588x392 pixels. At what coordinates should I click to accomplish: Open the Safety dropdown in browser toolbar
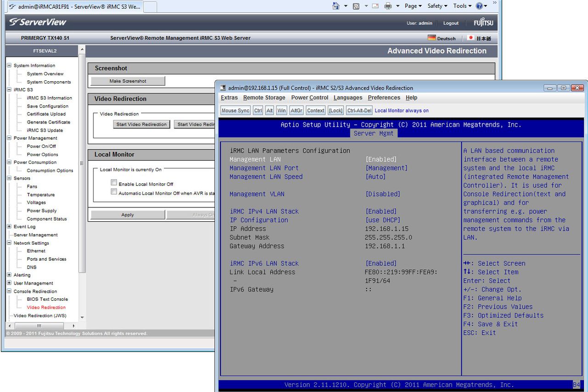(437, 6)
